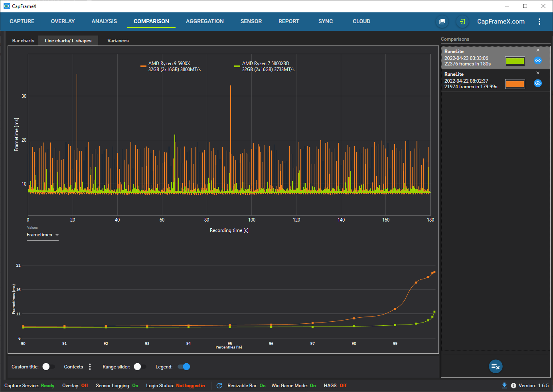
Task: Open the Analysis tab
Action: [x=104, y=22]
